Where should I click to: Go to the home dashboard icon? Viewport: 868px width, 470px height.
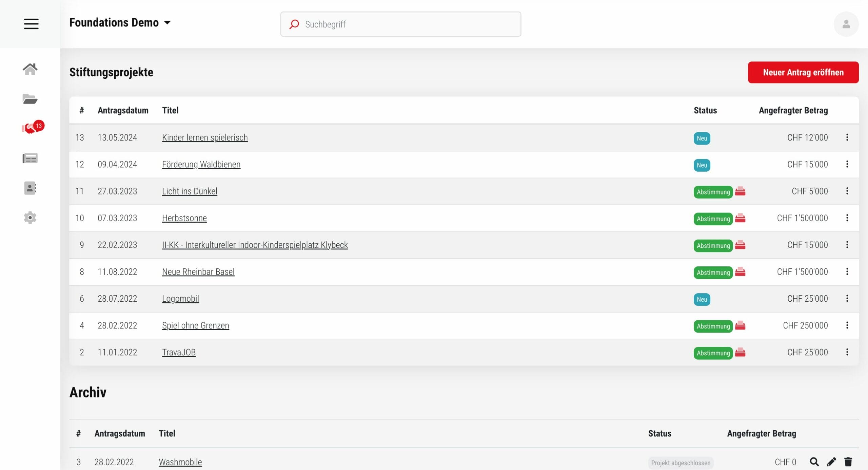[30, 69]
